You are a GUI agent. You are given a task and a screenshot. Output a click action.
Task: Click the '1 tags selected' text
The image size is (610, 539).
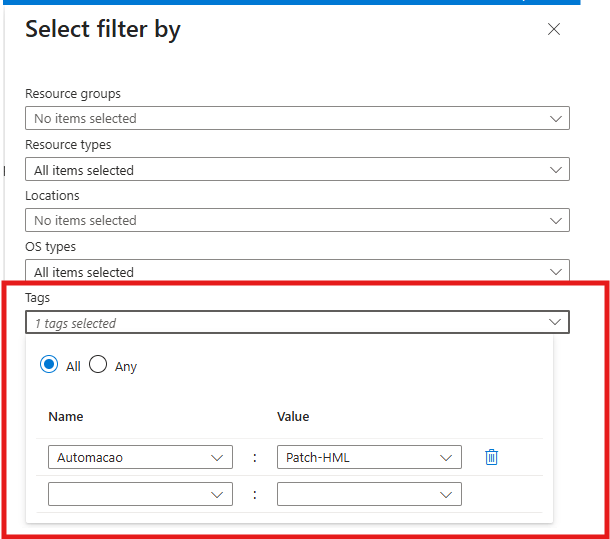(75, 323)
